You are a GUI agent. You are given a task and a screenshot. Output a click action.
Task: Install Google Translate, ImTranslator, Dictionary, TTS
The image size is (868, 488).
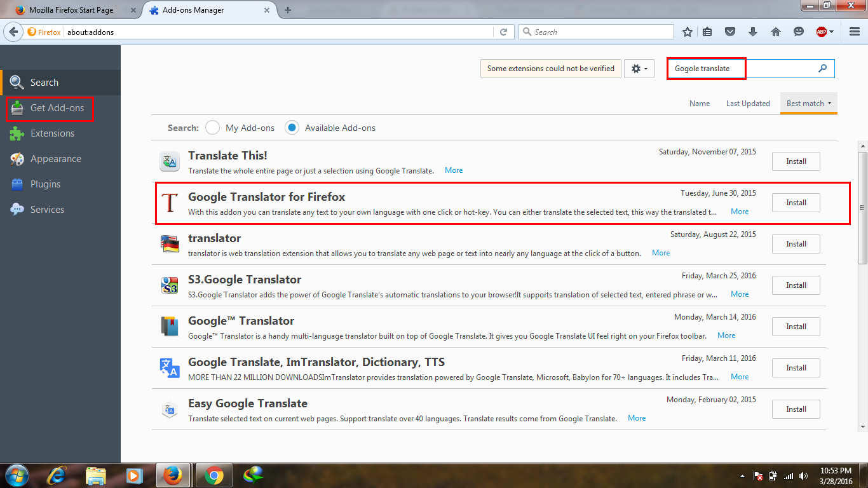pos(796,368)
